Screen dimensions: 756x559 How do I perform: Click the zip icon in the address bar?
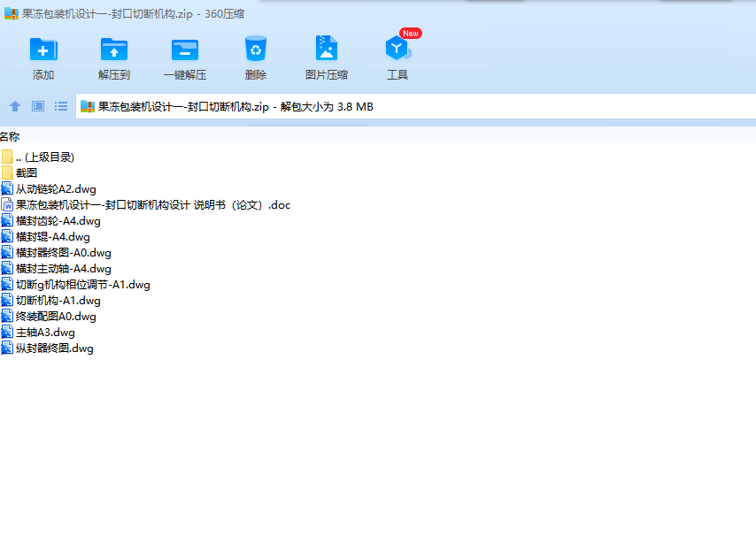click(88, 106)
